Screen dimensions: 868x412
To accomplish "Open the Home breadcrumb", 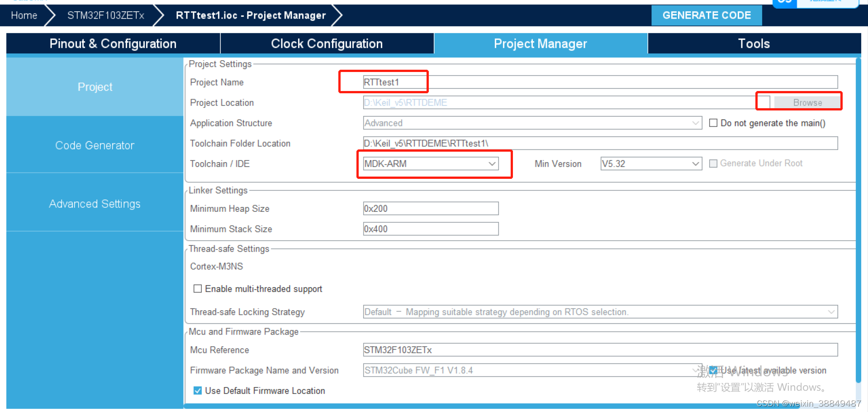I will [24, 15].
